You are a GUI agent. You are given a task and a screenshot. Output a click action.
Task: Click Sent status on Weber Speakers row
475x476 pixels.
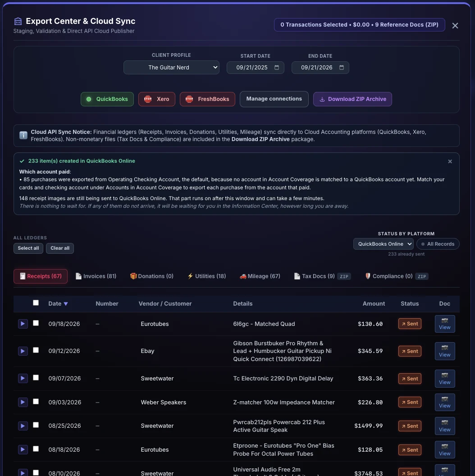(410, 402)
